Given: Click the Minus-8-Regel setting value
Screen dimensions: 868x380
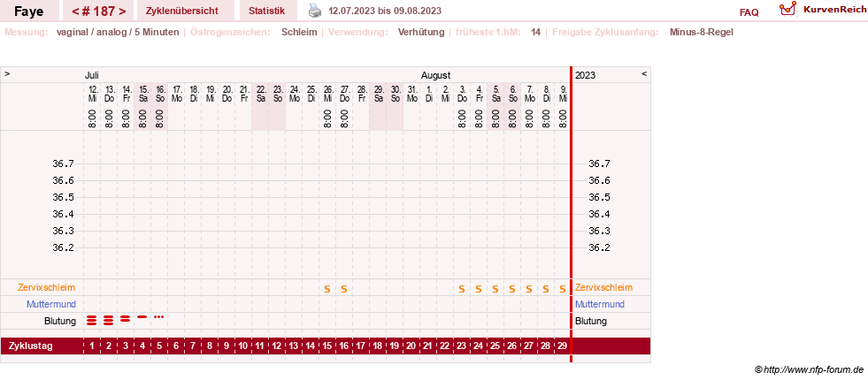Looking at the screenshot, I should [x=702, y=32].
